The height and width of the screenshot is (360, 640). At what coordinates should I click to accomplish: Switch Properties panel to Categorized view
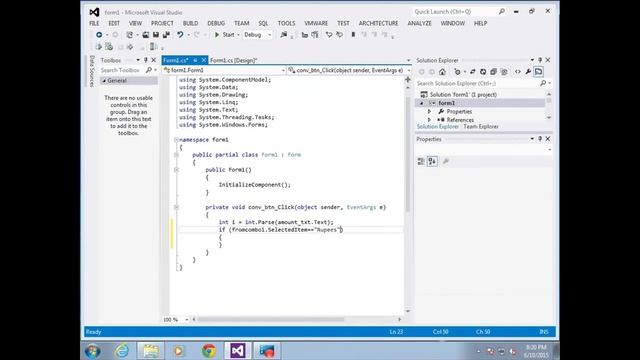pyautogui.click(x=421, y=162)
